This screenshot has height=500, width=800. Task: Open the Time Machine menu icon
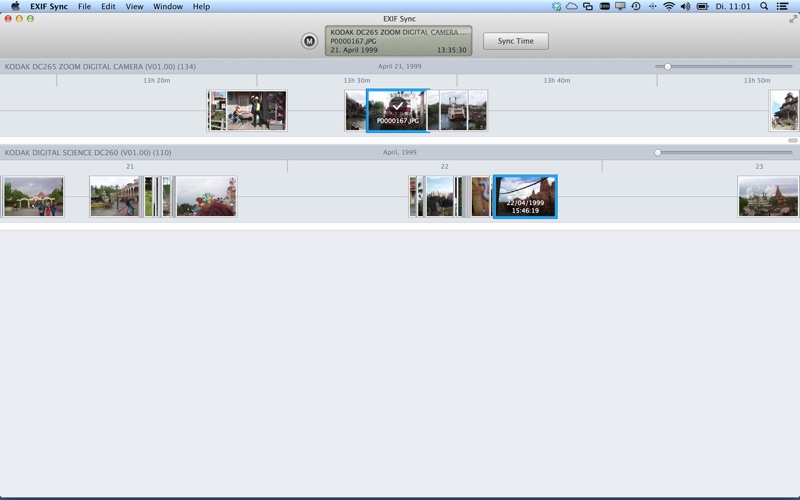pos(636,6)
